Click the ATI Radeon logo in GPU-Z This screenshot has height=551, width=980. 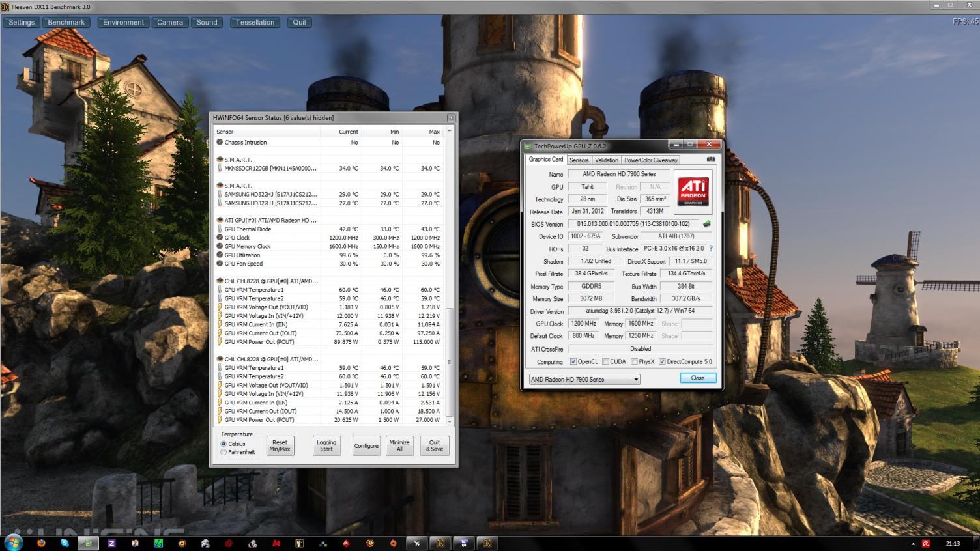point(693,191)
